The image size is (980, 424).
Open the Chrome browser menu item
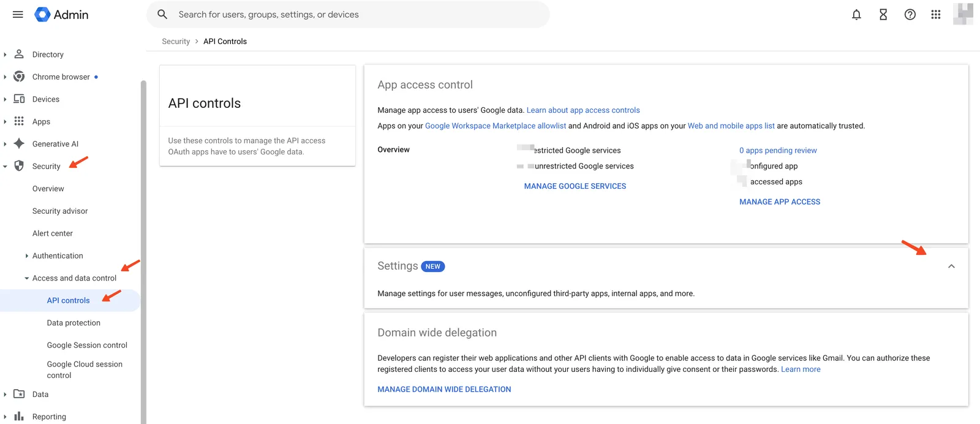(x=61, y=77)
